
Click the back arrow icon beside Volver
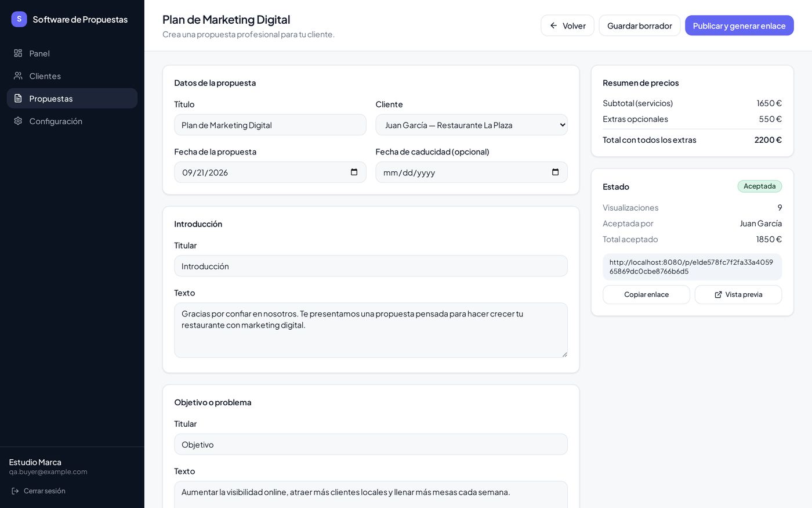point(553,26)
